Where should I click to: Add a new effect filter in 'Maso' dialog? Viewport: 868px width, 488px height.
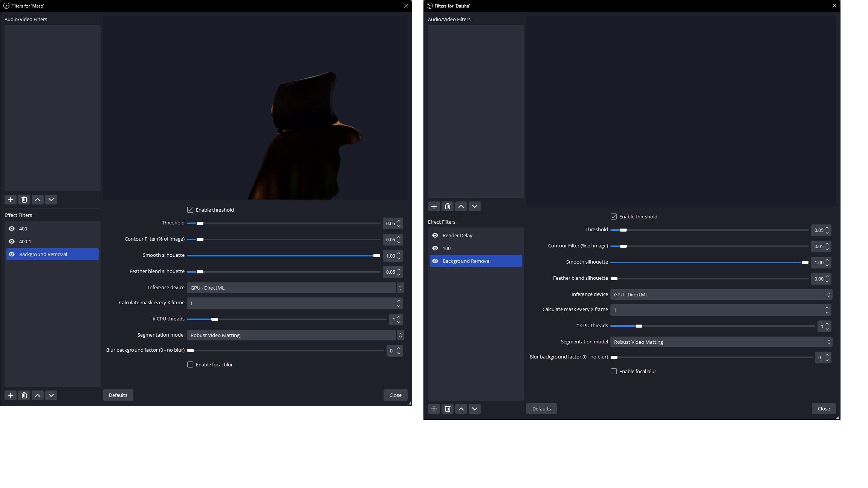(10, 395)
